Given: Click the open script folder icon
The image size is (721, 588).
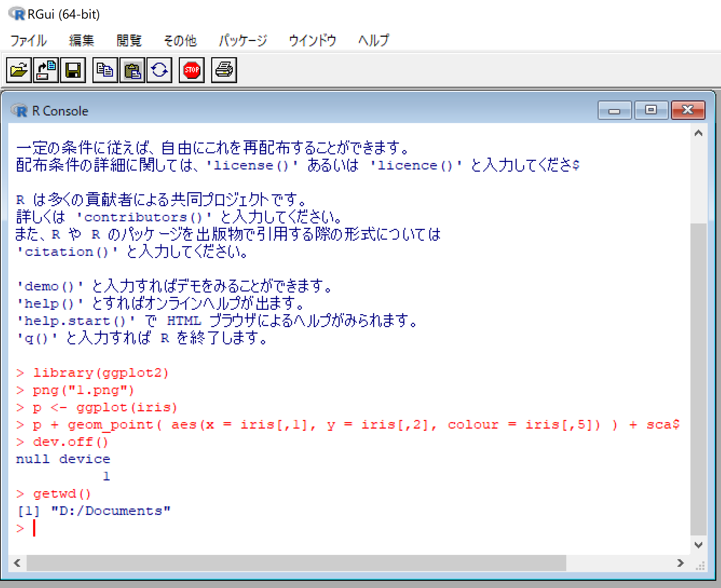Looking at the screenshot, I should [19, 70].
